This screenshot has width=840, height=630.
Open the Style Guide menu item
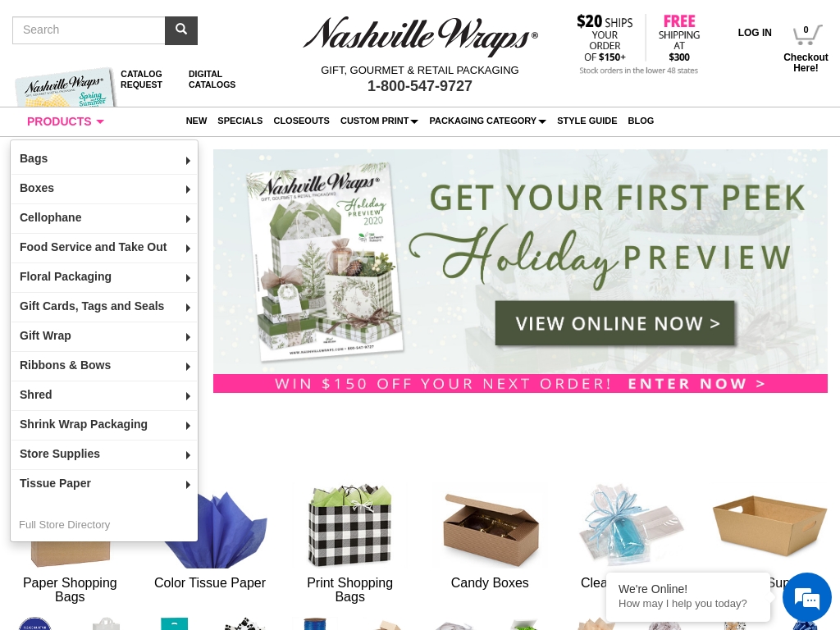(x=587, y=121)
